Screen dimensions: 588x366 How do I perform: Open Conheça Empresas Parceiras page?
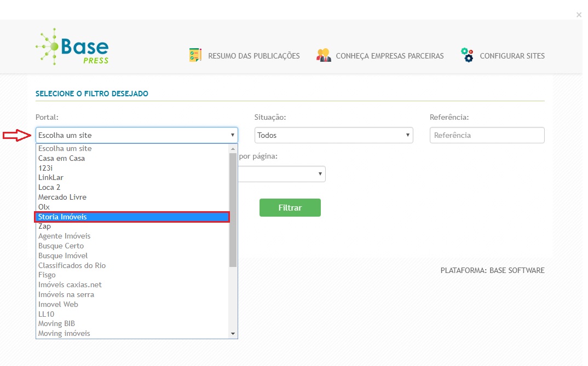tap(389, 56)
